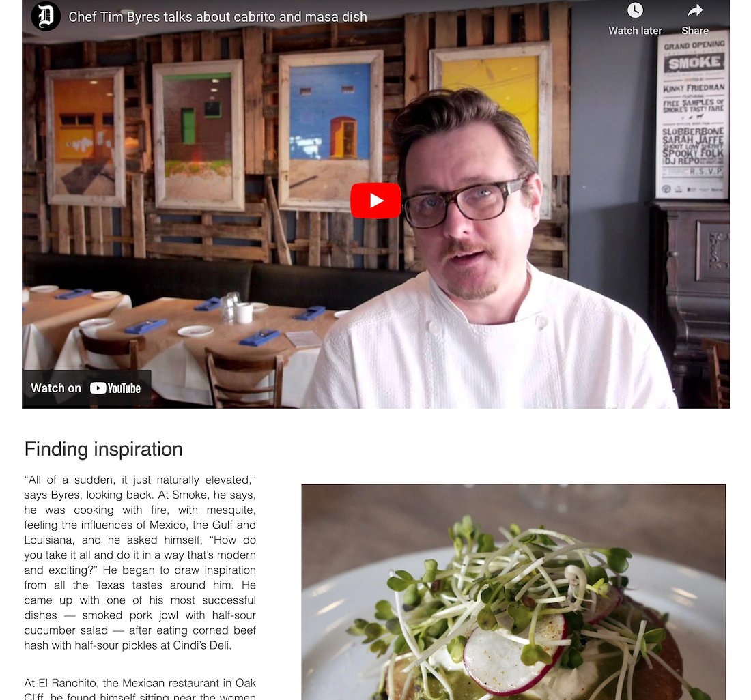Click the Grand Opening Smoke poster in video
This screenshot has height=700, width=751.
tap(692, 115)
